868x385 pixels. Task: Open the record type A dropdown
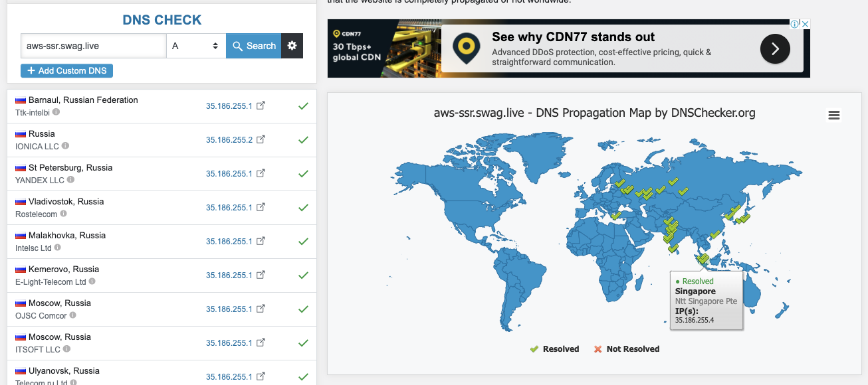coord(195,46)
